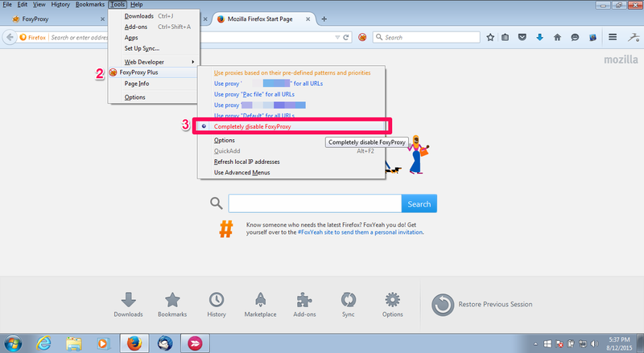This screenshot has width=644, height=353.
Task: Click the FoxyProxy toolbar icon beside address bar
Action: coord(361,37)
